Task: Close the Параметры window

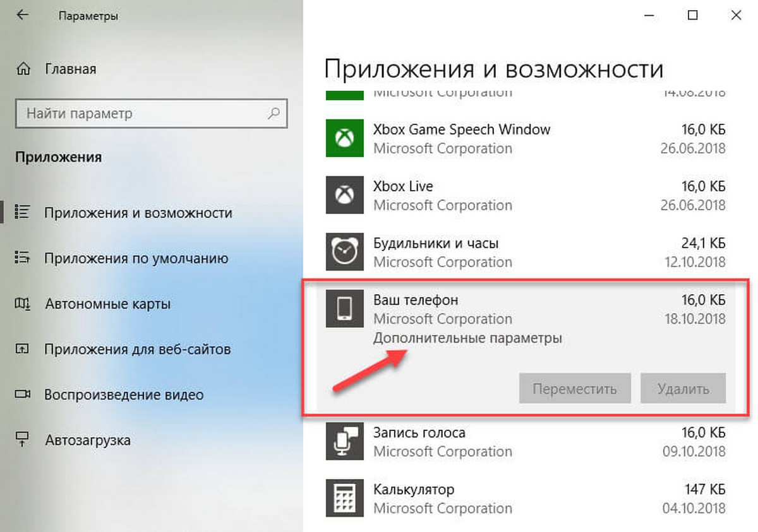Action: coord(737,15)
